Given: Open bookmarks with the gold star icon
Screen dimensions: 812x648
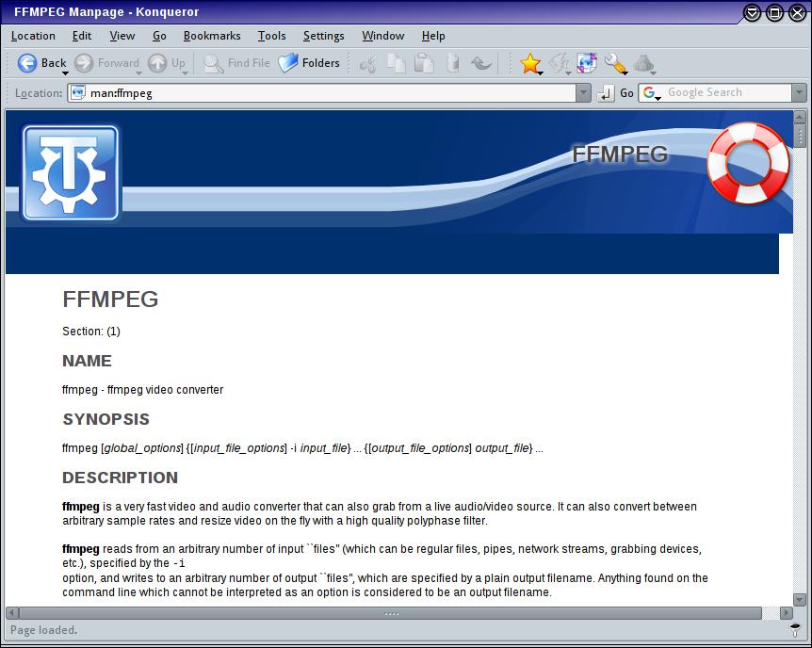Looking at the screenshot, I should click(530, 63).
